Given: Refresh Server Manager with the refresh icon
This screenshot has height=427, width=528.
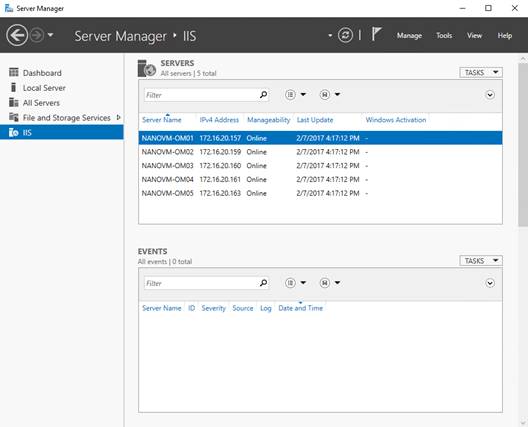Looking at the screenshot, I should coord(345,35).
